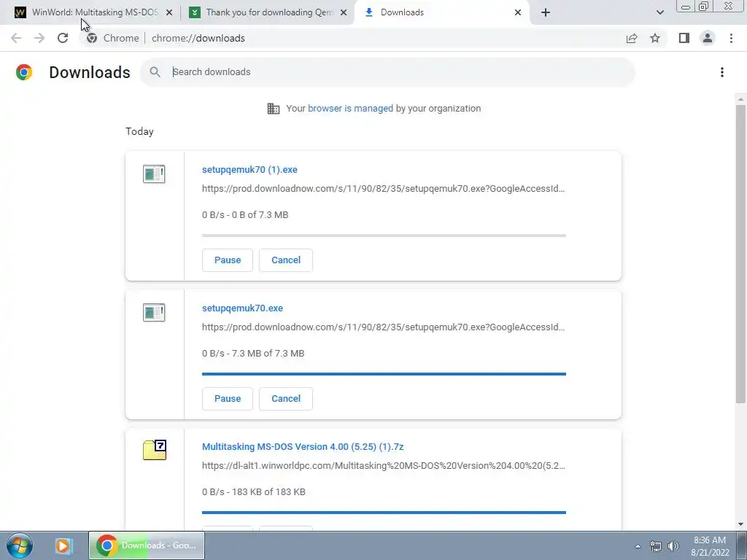The height and width of the screenshot is (560, 747).
Task: Open Downloads page more actions menu
Action: click(x=722, y=72)
